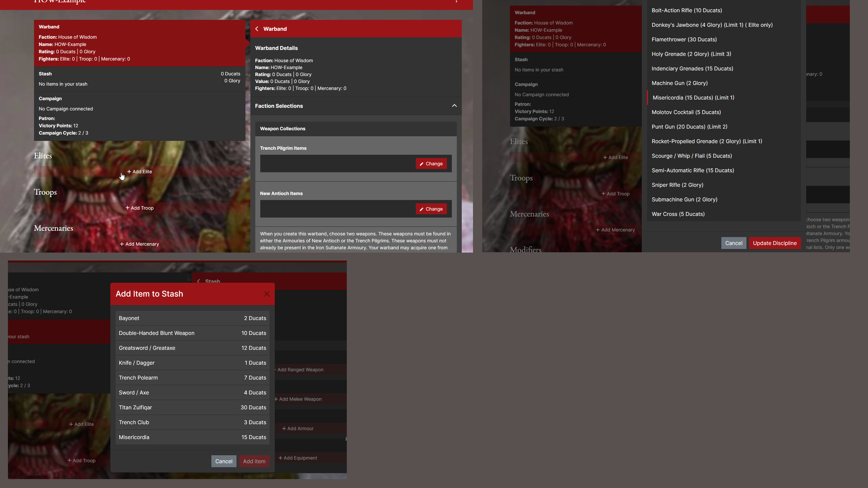This screenshot has width=868, height=488.
Task: Select the red Warband summary card
Action: tap(139, 43)
